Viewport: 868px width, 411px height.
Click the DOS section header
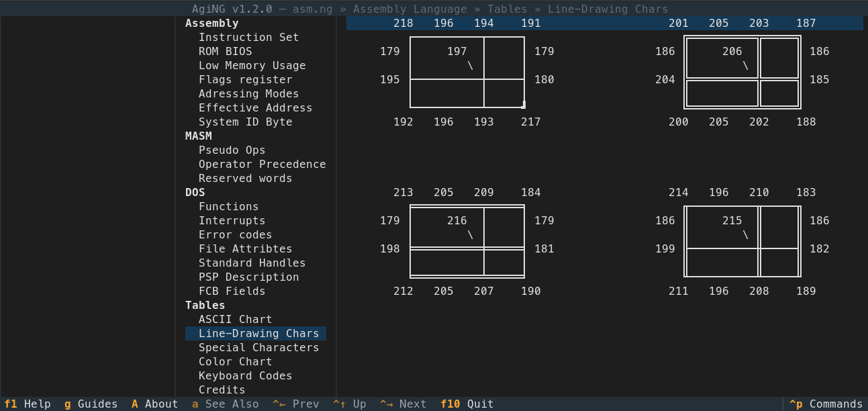click(195, 193)
